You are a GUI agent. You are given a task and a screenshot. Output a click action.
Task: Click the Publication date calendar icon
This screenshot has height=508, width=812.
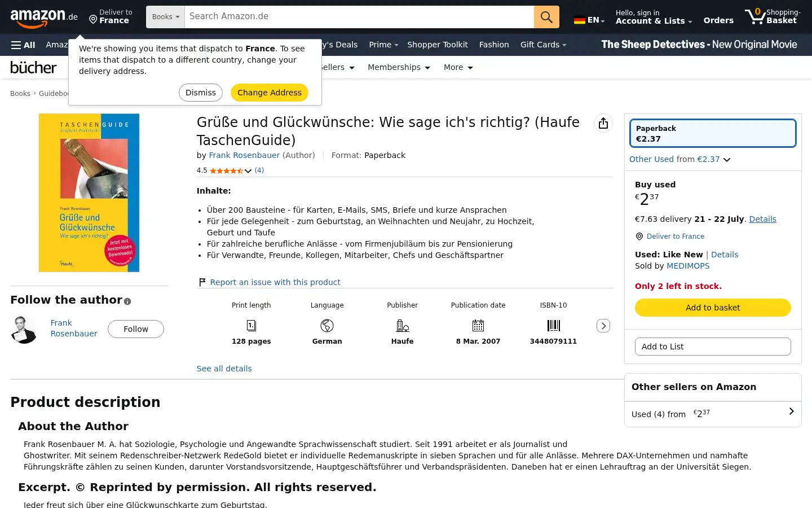[x=478, y=326]
